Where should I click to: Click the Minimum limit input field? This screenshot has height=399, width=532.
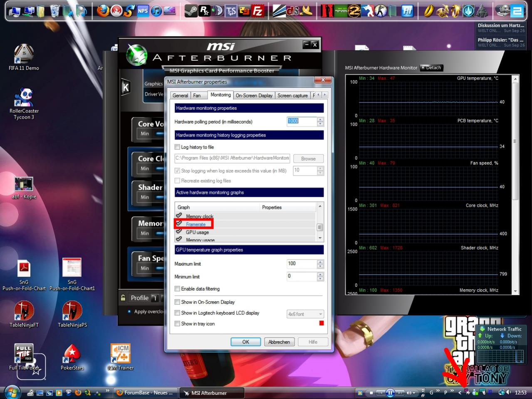pos(302,276)
